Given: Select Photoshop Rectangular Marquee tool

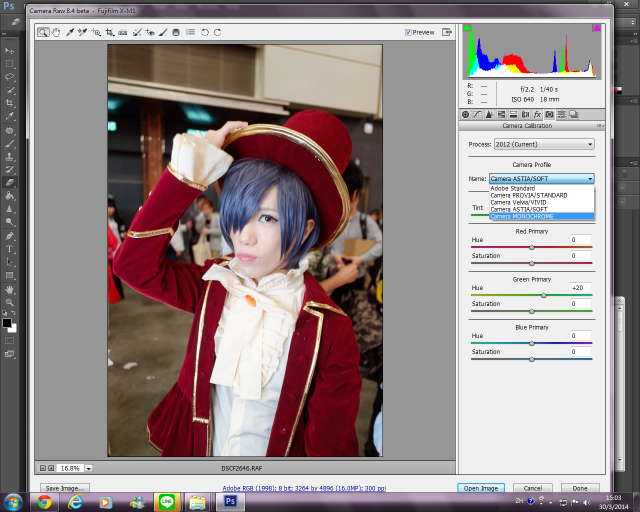Looking at the screenshot, I should (9, 64).
